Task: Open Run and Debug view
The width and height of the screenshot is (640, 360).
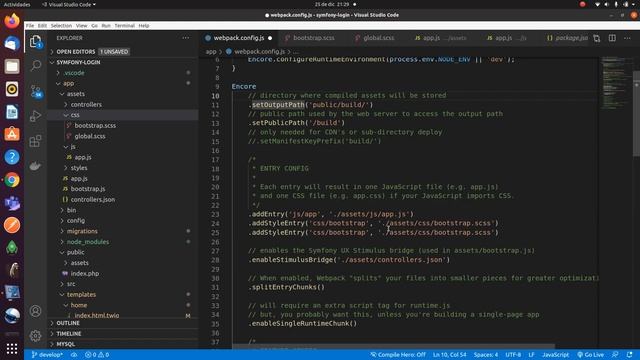Action: point(36,116)
